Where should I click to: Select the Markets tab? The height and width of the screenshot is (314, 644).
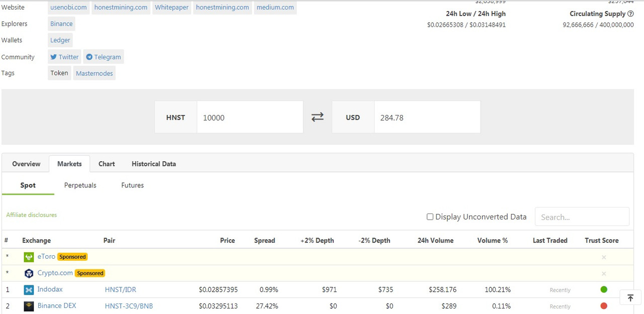coord(69,164)
